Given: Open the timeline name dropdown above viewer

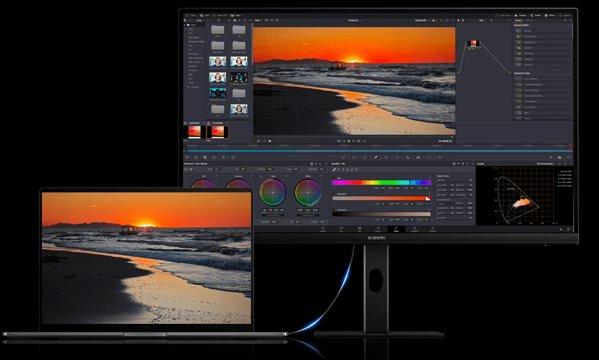Looking at the screenshot, I should [354, 20].
